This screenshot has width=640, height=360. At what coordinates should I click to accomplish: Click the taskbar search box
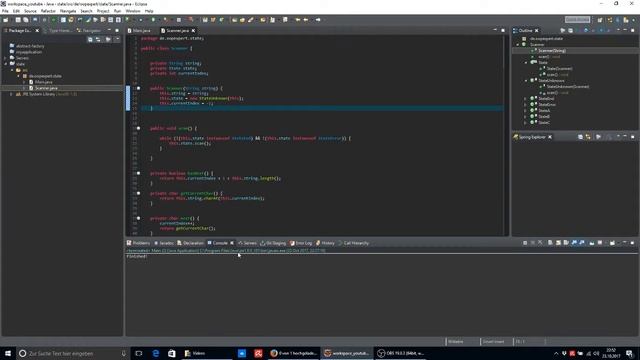[73, 353]
